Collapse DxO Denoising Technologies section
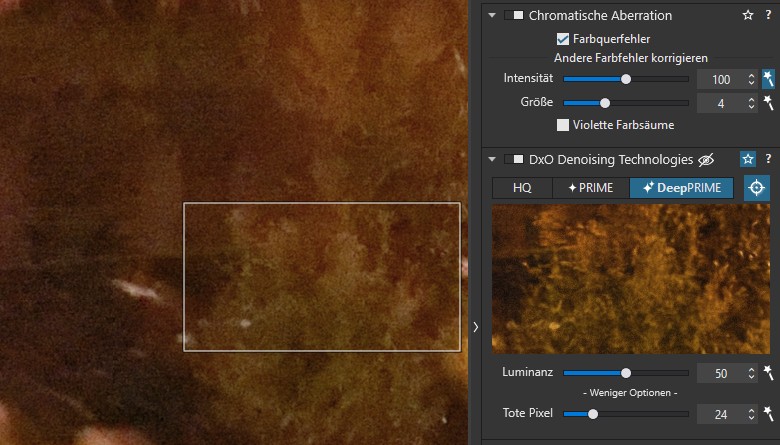 click(492, 159)
